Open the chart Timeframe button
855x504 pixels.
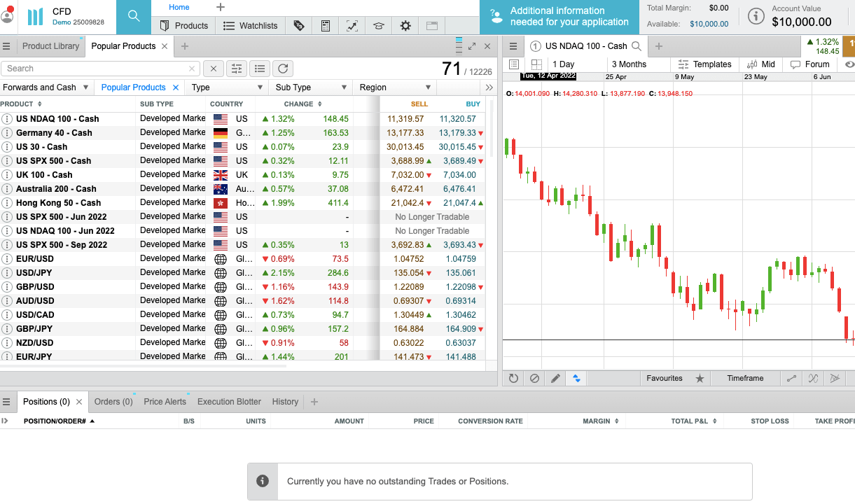click(745, 378)
